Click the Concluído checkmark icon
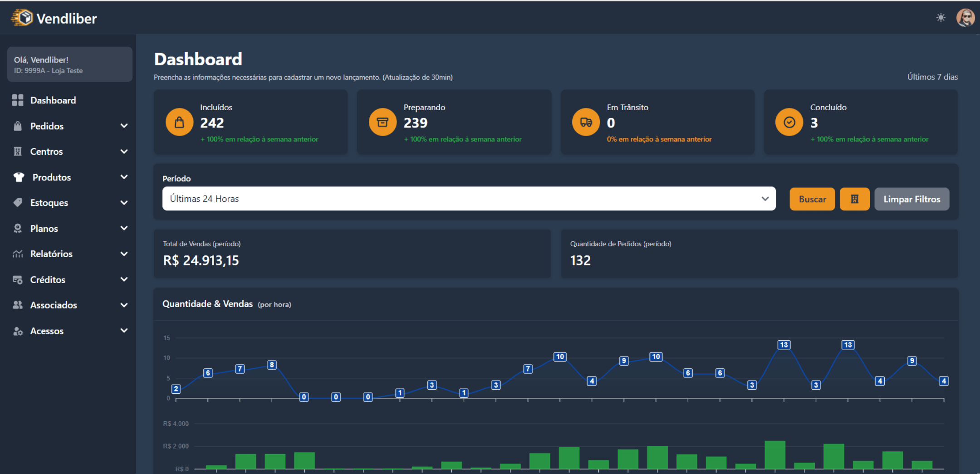The image size is (980, 474). click(789, 122)
